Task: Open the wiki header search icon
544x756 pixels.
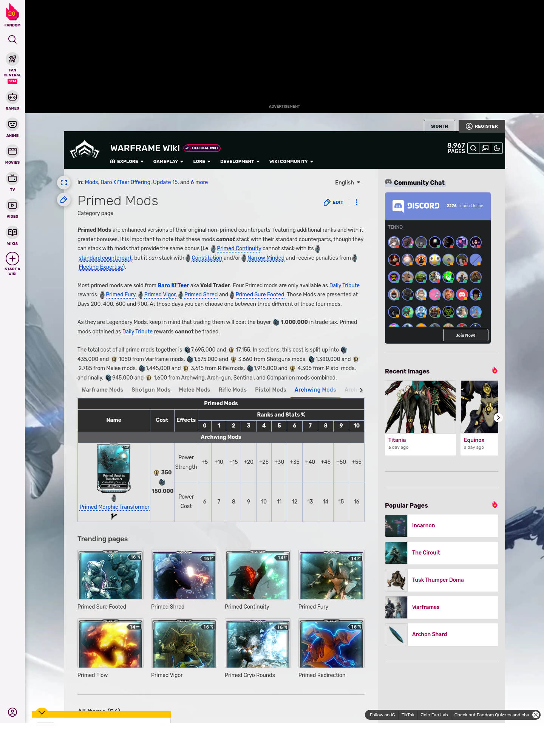Action: (473, 148)
